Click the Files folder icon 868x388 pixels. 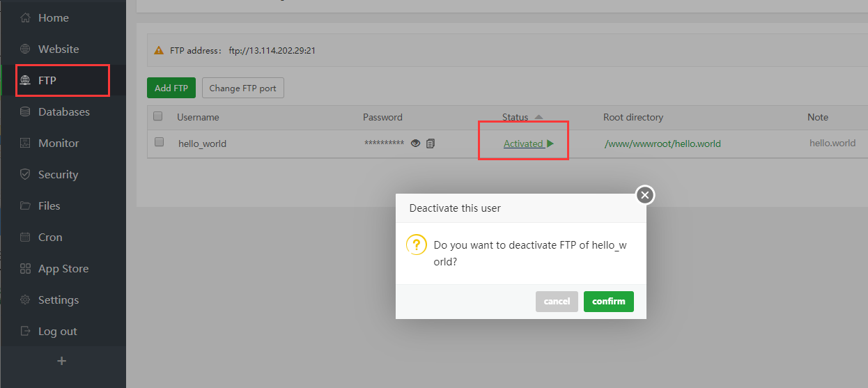26,206
